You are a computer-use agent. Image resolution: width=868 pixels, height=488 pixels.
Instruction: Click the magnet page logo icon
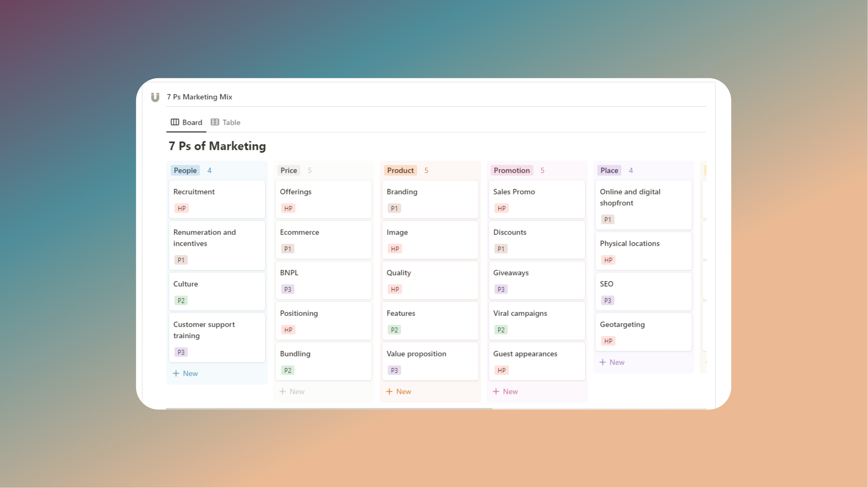click(x=155, y=97)
